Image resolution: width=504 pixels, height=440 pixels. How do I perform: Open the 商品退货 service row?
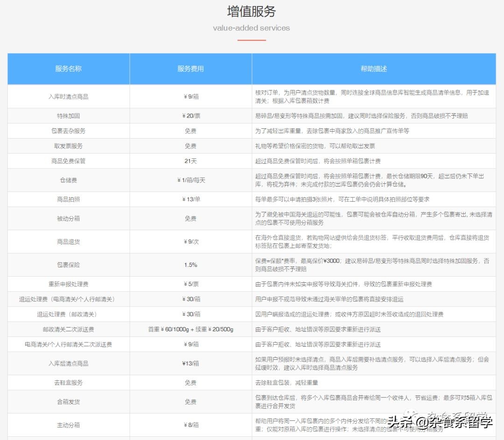(x=68, y=241)
